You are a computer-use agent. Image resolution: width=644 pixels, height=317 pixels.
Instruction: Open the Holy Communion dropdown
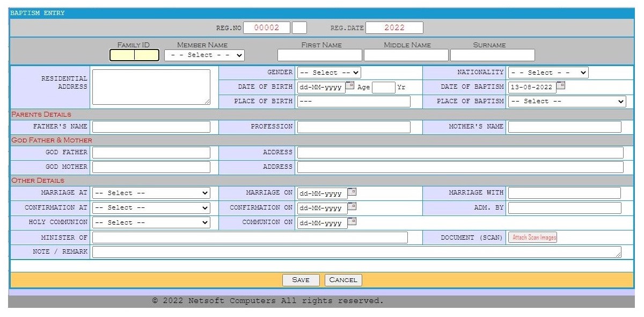[x=151, y=222]
